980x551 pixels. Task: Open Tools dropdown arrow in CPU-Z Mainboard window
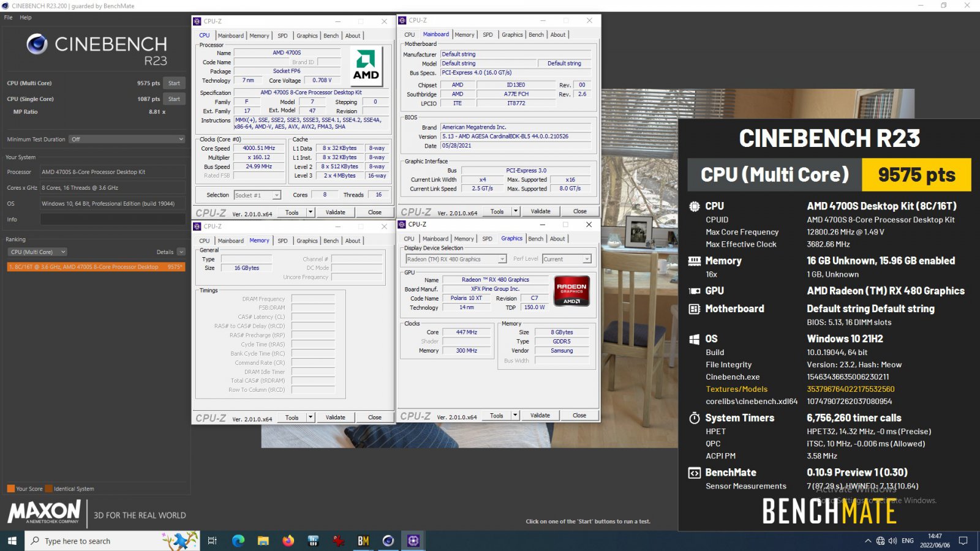click(x=516, y=211)
